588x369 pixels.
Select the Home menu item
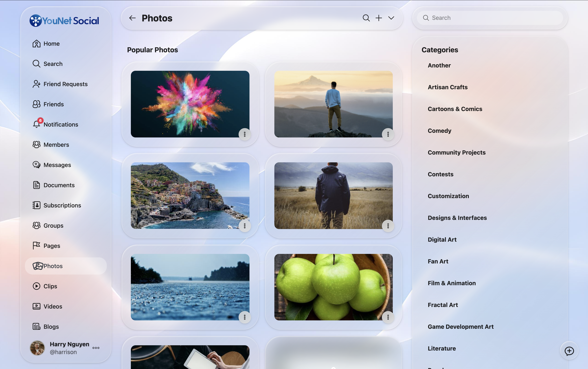46,43
